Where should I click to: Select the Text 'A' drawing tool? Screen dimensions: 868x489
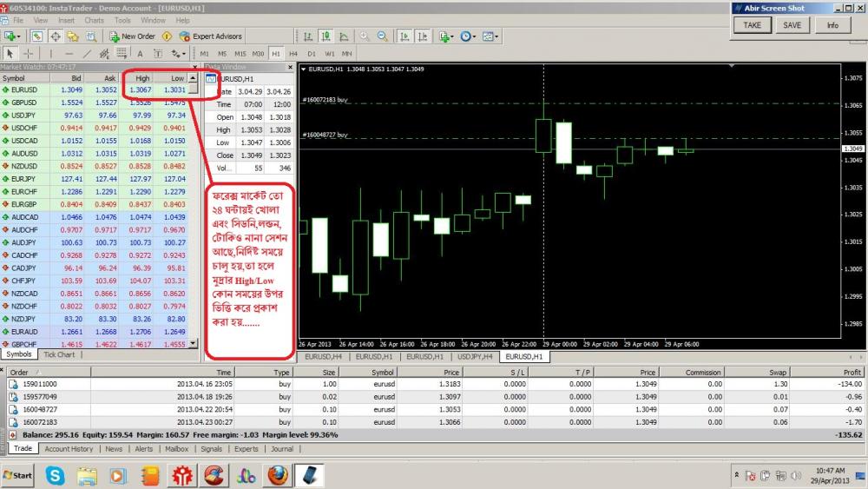(x=140, y=54)
